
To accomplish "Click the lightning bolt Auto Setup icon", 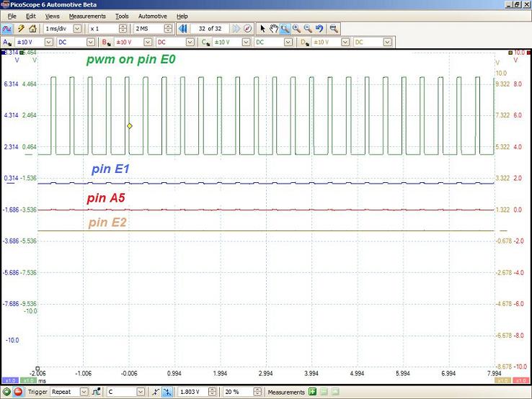I will [21, 29].
